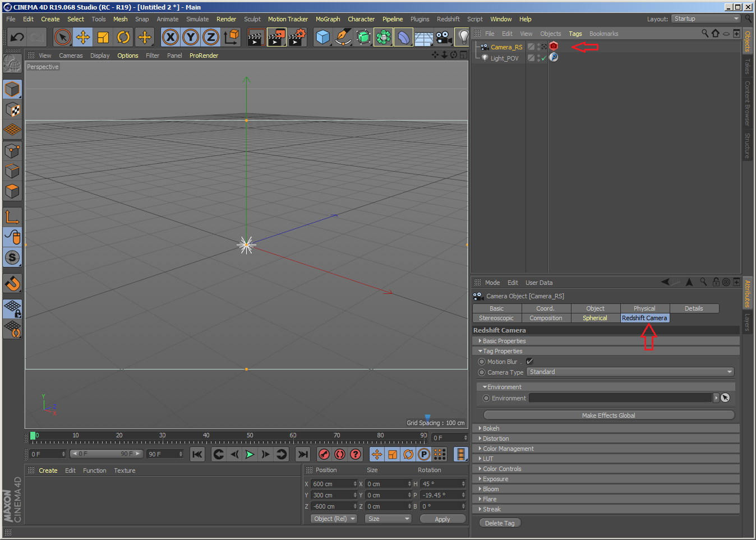Toggle Camera_RS layer checkbox
Screen dimensions: 756x540
point(531,47)
